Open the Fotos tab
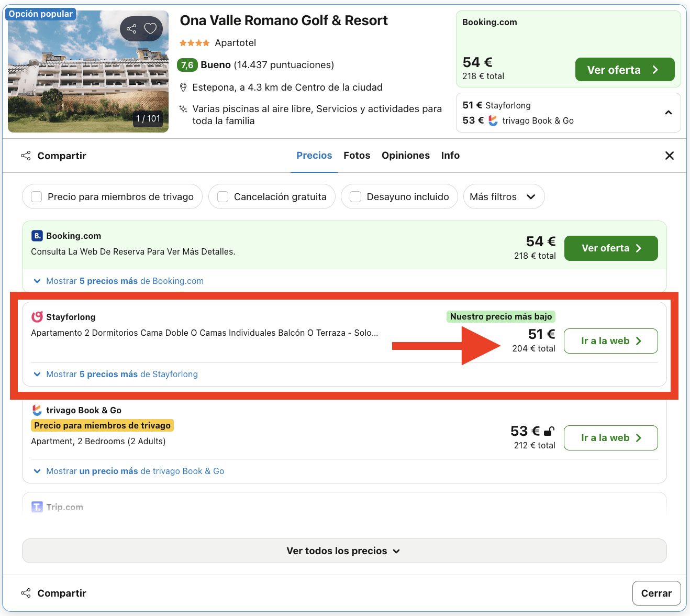 tap(357, 156)
